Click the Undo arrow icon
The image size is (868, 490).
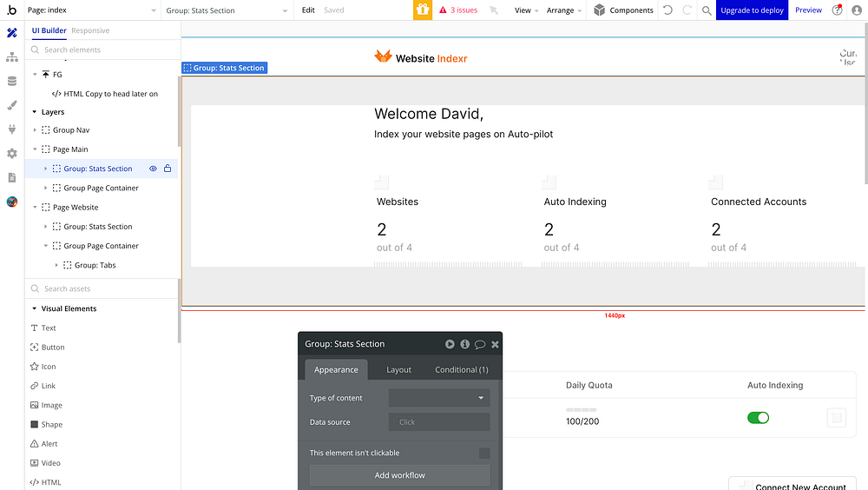667,10
